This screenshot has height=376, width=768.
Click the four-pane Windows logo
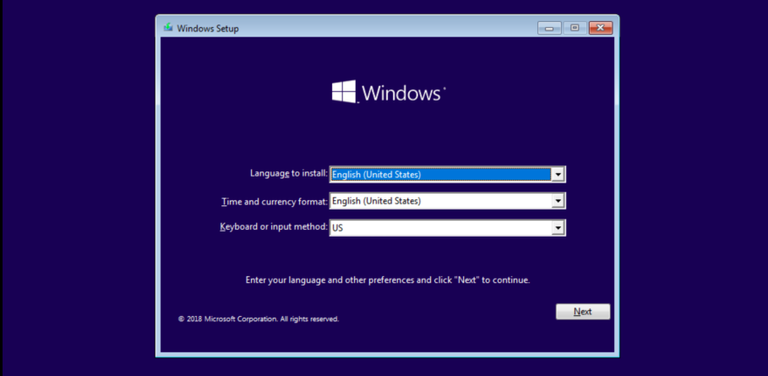point(344,92)
